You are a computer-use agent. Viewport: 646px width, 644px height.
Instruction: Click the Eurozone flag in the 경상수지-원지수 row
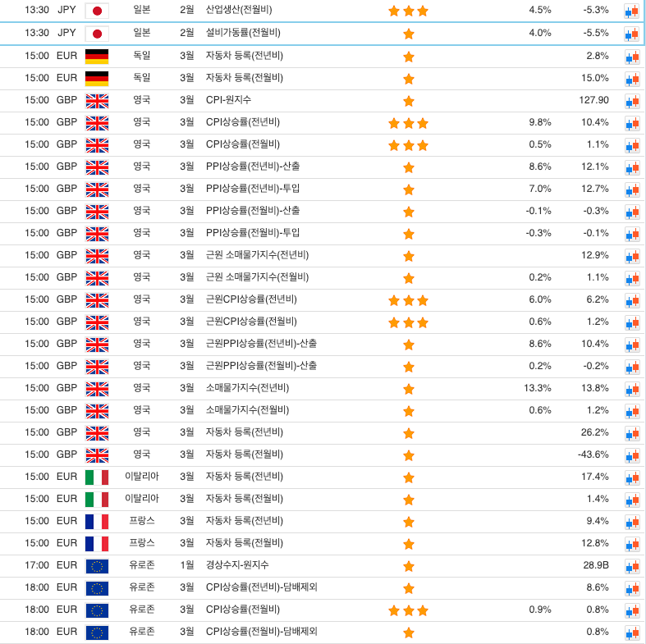click(x=97, y=566)
